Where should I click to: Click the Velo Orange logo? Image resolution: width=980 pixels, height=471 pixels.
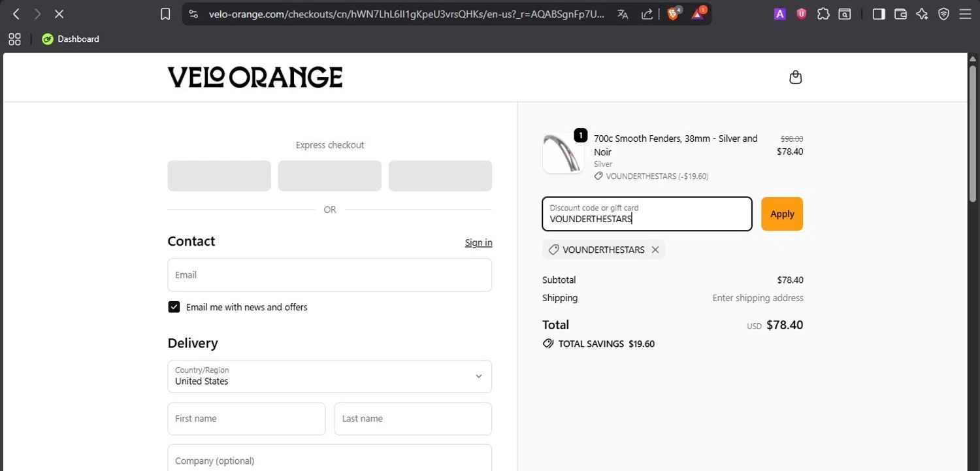point(255,77)
